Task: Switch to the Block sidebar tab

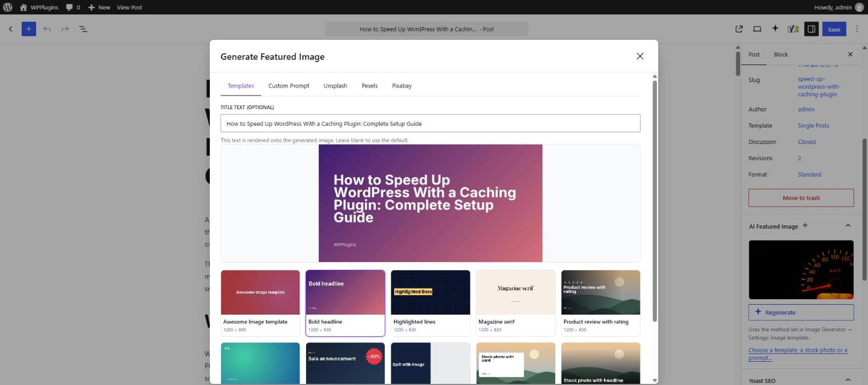Action: tap(781, 54)
